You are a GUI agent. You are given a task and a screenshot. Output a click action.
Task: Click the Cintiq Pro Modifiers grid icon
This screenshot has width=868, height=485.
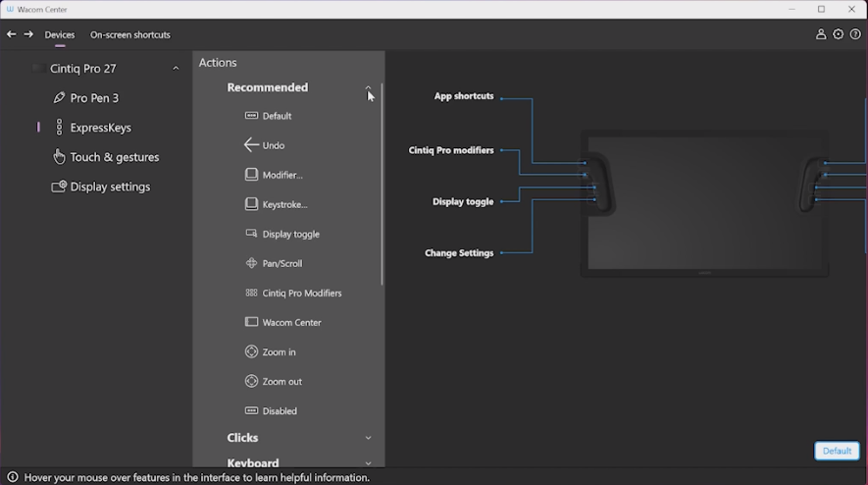251,293
